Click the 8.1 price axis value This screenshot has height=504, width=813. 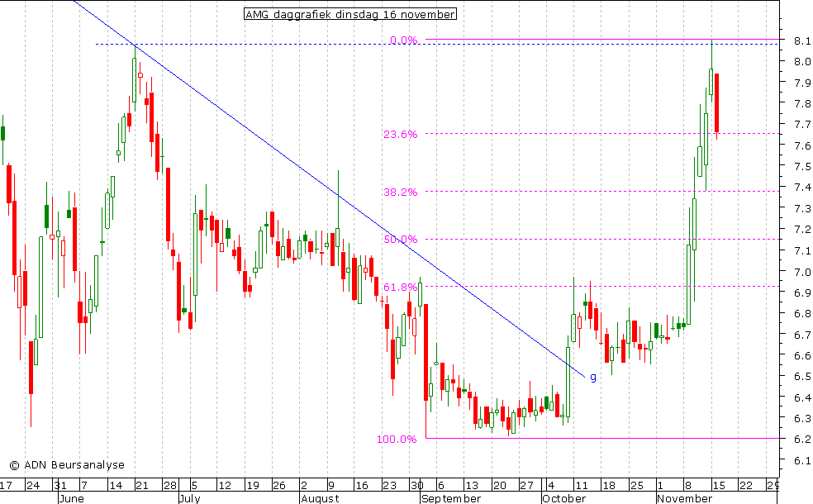(802, 40)
